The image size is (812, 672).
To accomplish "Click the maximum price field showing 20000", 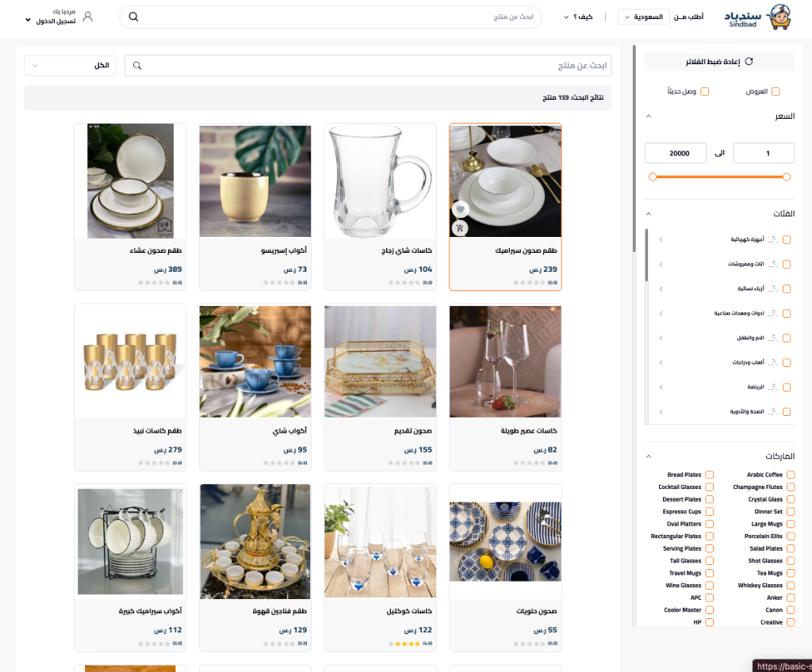I will click(x=676, y=153).
